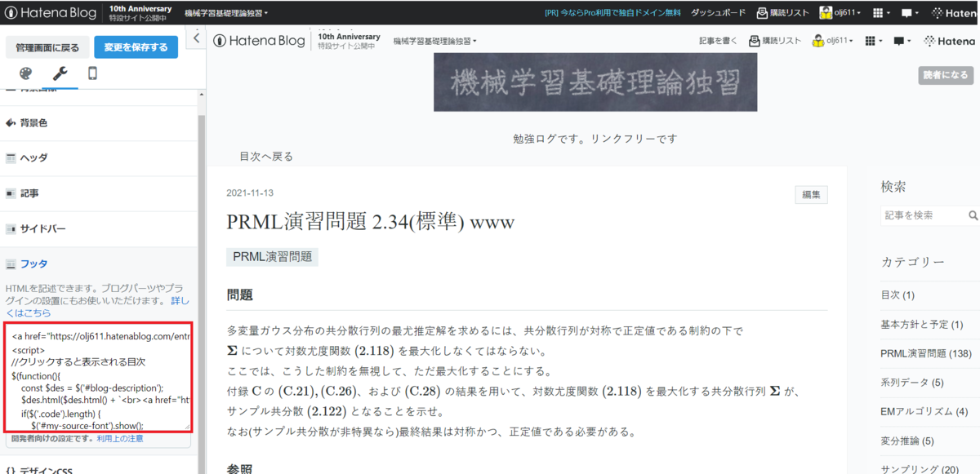Click the footer HTML code textarea
The height and width of the screenshot is (474, 980).
point(97,378)
